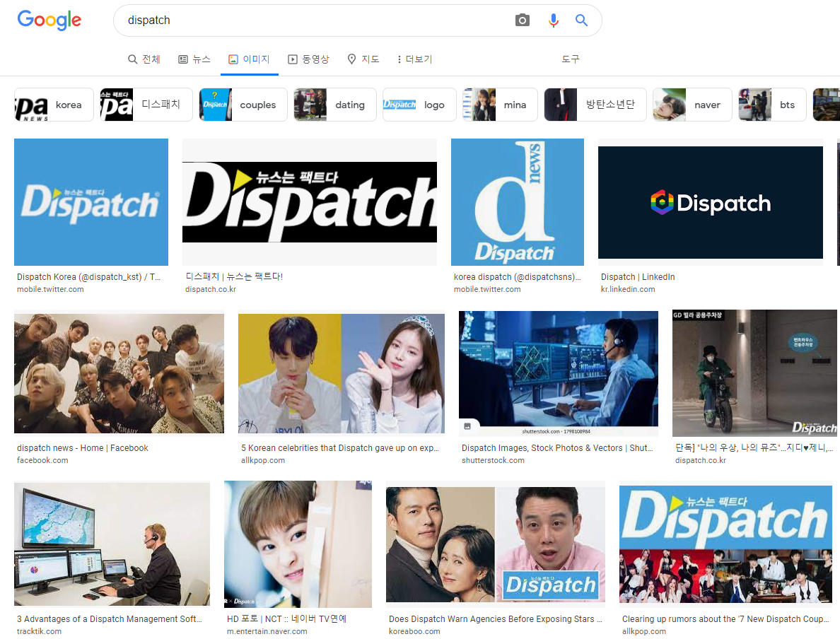Open the 7 New Dispatch Couples allkpop image
This screenshot has height=639, width=840.
coord(726,544)
